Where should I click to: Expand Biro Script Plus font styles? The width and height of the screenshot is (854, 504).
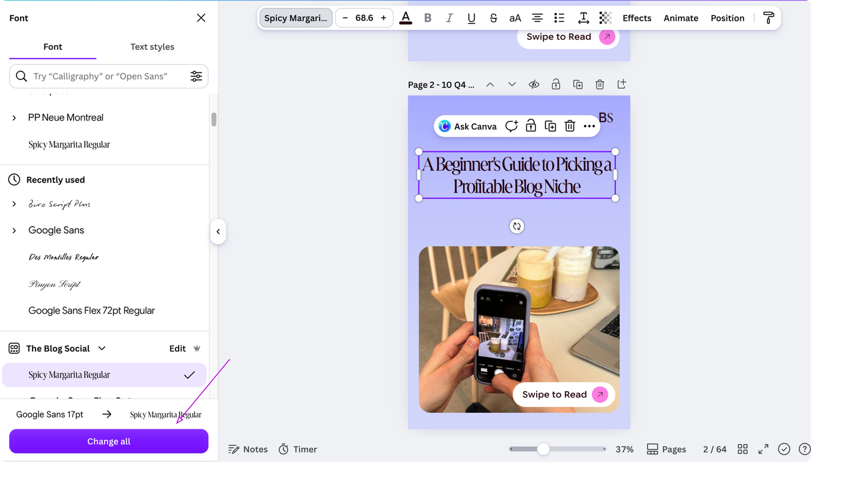14,204
